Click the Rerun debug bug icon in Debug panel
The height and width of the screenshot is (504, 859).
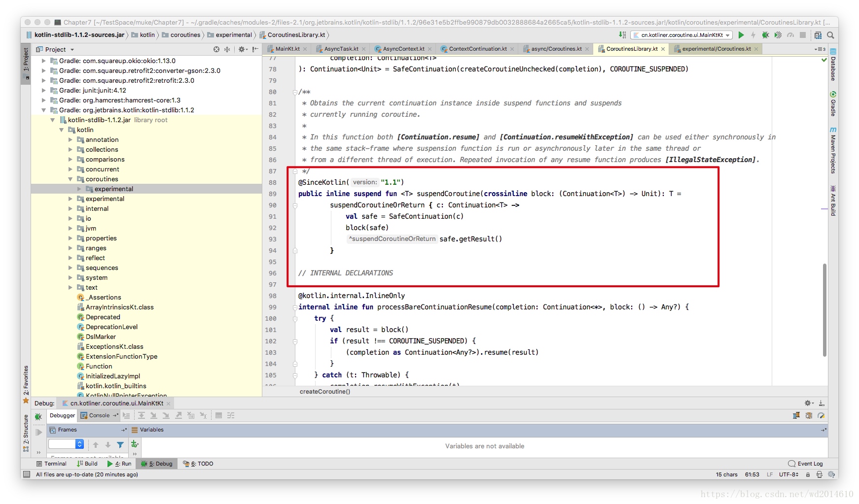click(x=38, y=417)
